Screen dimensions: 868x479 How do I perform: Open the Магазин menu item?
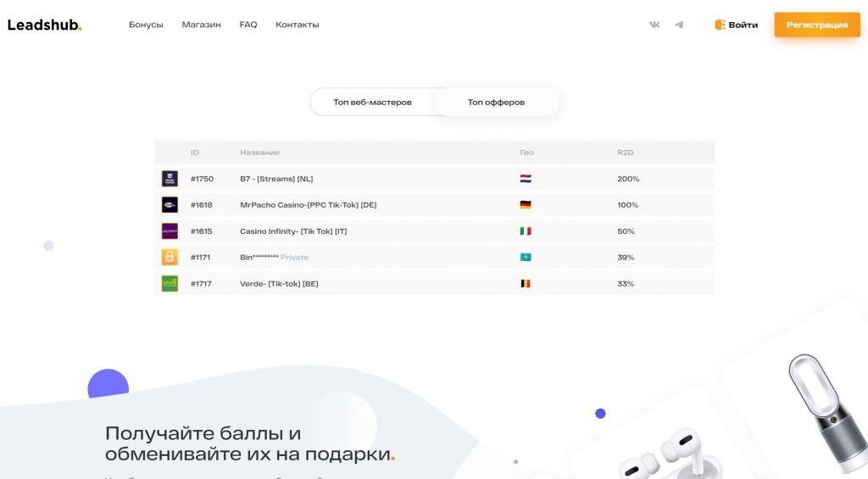tap(201, 25)
